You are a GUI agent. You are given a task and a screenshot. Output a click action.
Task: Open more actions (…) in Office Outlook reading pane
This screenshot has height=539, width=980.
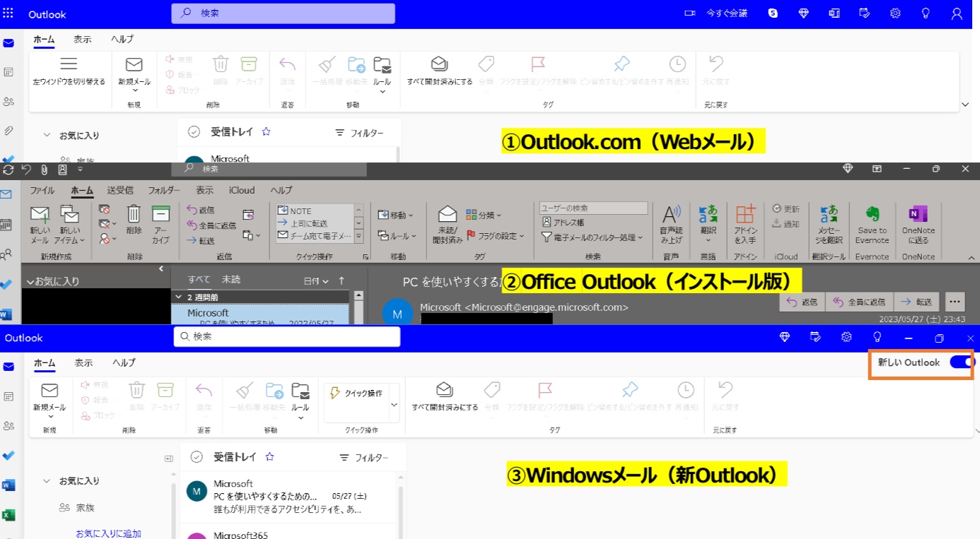[955, 302]
